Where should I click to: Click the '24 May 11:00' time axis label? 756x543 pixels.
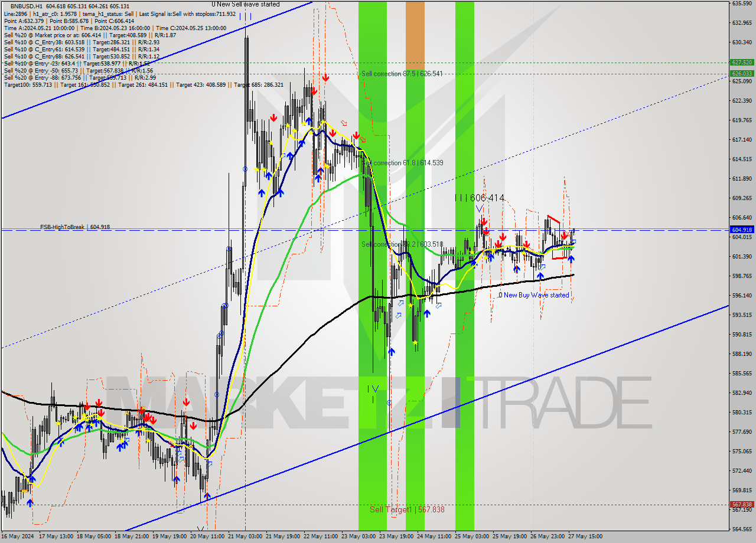(x=435, y=537)
